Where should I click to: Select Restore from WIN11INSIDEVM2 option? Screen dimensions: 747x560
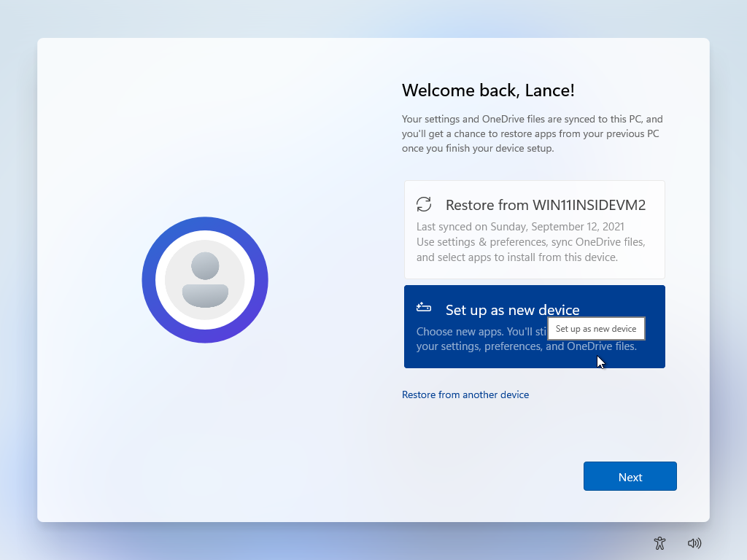535,230
